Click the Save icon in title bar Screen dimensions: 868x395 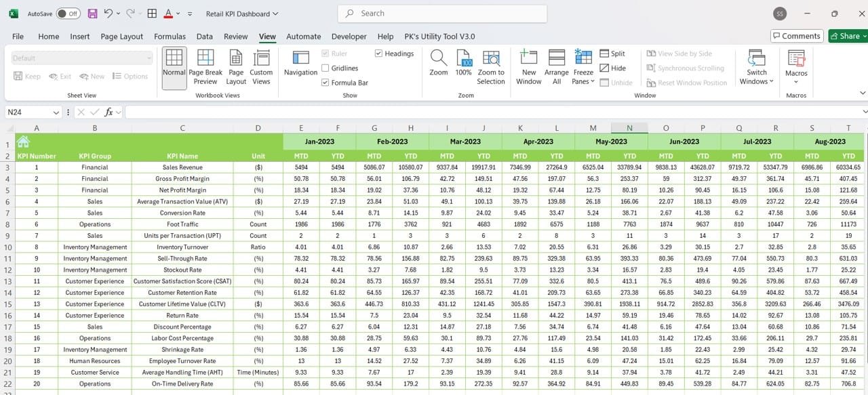[92, 14]
